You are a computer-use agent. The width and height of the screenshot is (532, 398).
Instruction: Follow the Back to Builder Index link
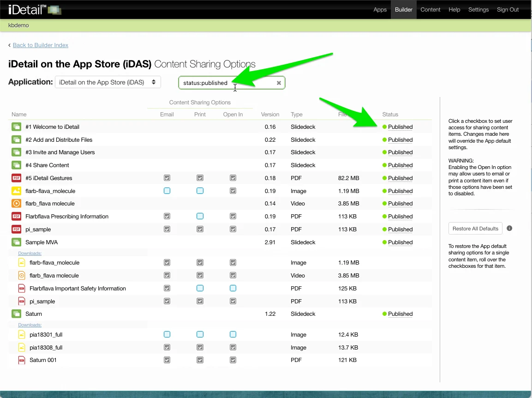point(41,45)
